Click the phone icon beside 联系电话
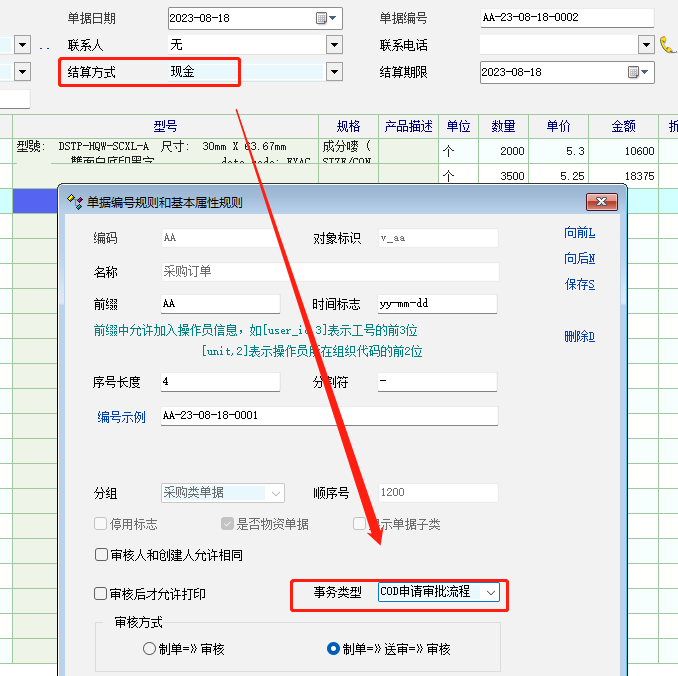The width and height of the screenshot is (678, 676). (x=667, y=45)
